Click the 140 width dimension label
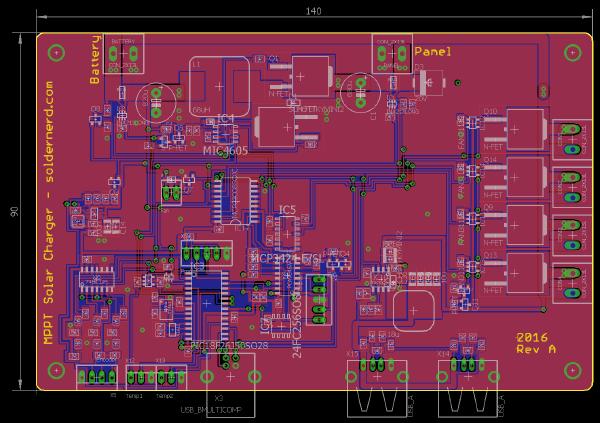Viewport: 600px width, 423px height. point(313,11)
